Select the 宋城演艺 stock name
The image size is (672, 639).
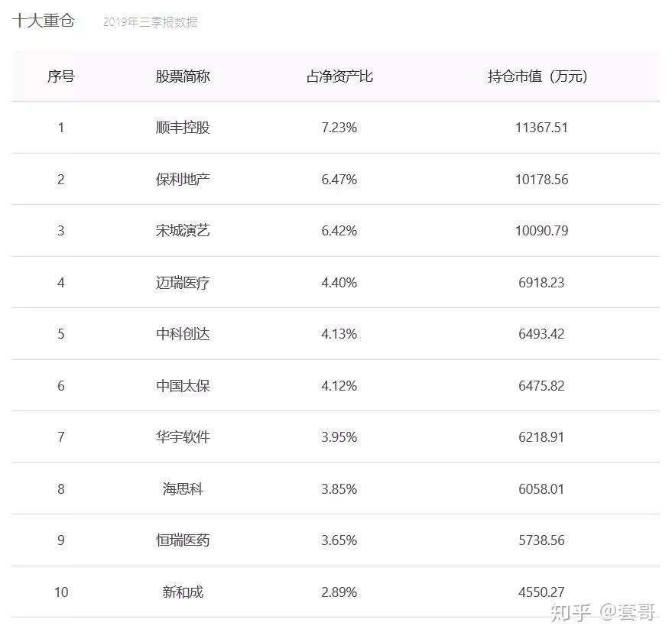[x=183, y=231]
